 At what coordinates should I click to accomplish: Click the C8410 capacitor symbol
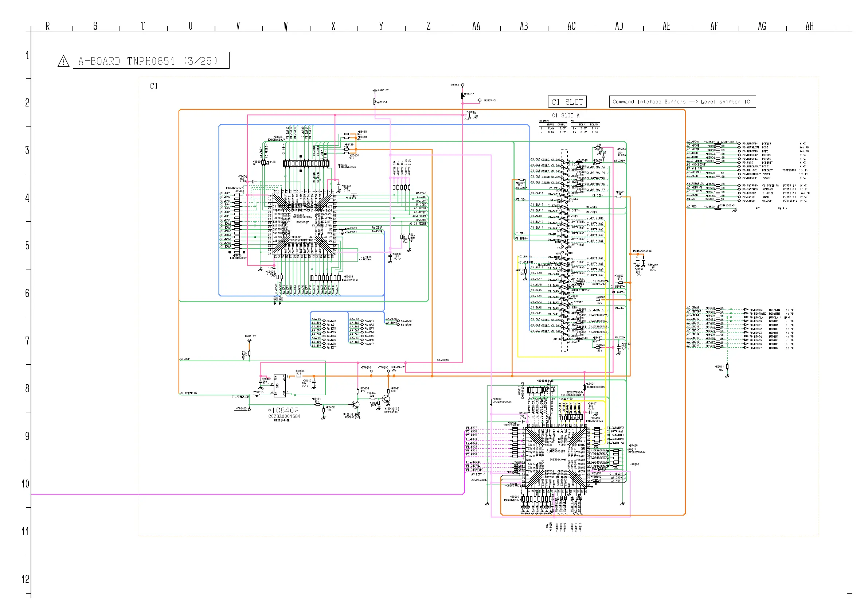pyautogui.click(x=313, y=382)
